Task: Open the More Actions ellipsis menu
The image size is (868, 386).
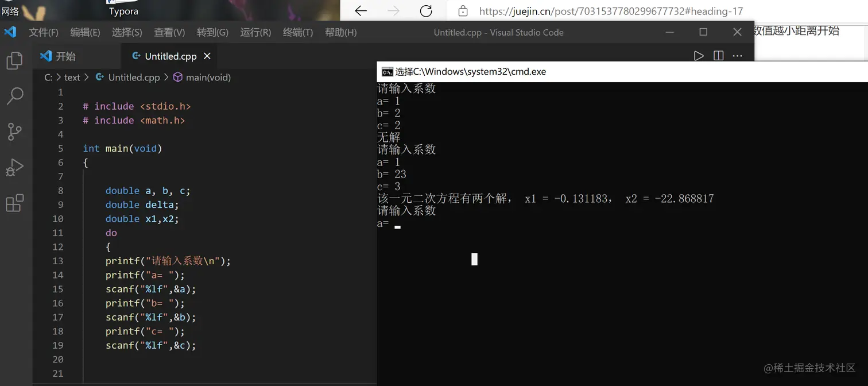Action: tap(738, 56)
